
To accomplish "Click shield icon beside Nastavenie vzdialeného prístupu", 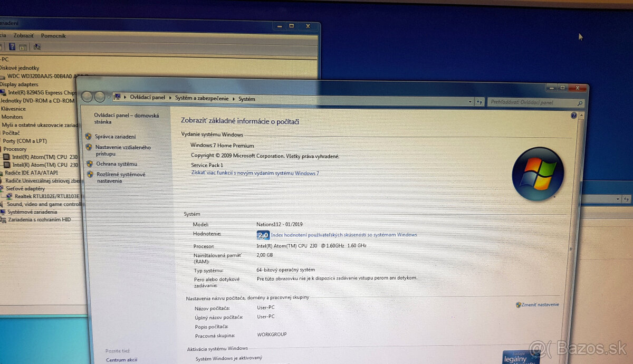I will pyautogui.click(x=89, y=148).
